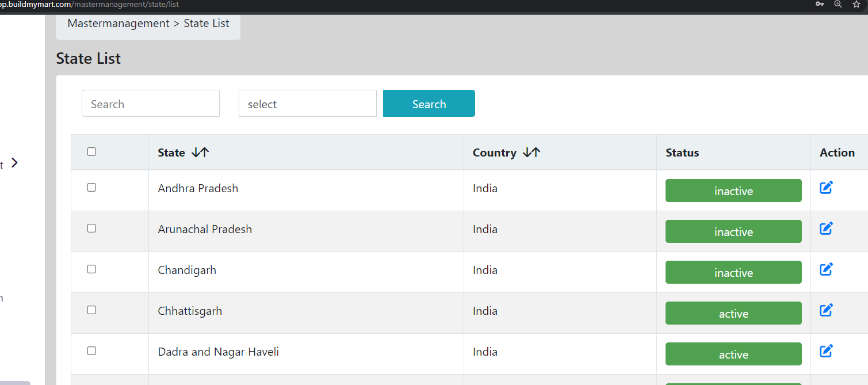Click 'India' in the Andhra Pradesh row
This screenshot has height=385, width=868.
[x=485, y=188]
